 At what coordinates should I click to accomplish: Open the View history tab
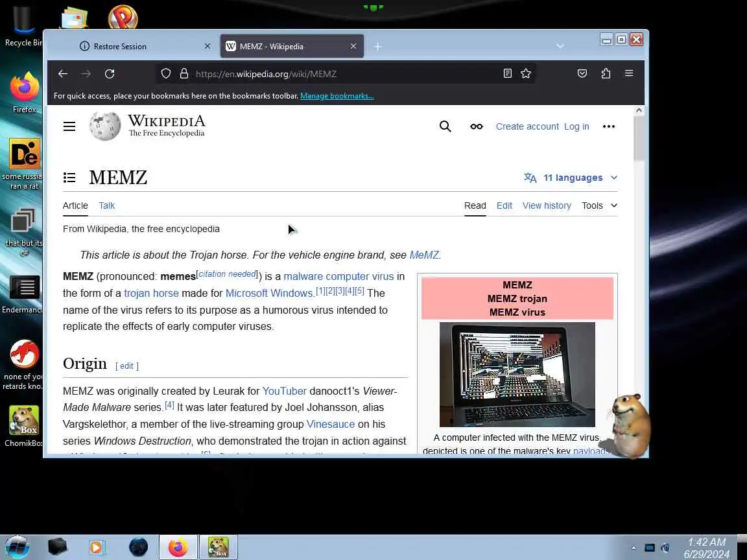click(x=547, y=205)
